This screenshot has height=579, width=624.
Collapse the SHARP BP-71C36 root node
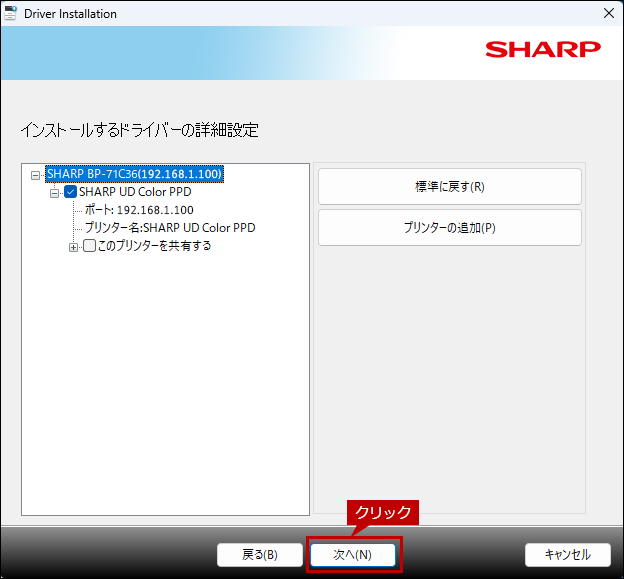36,175
